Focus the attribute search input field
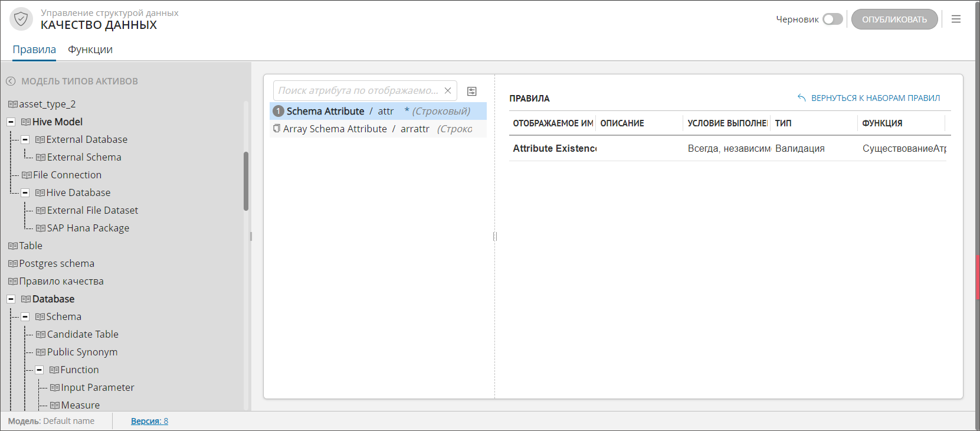This screenshot has height=431, width=980. [358, 90]
